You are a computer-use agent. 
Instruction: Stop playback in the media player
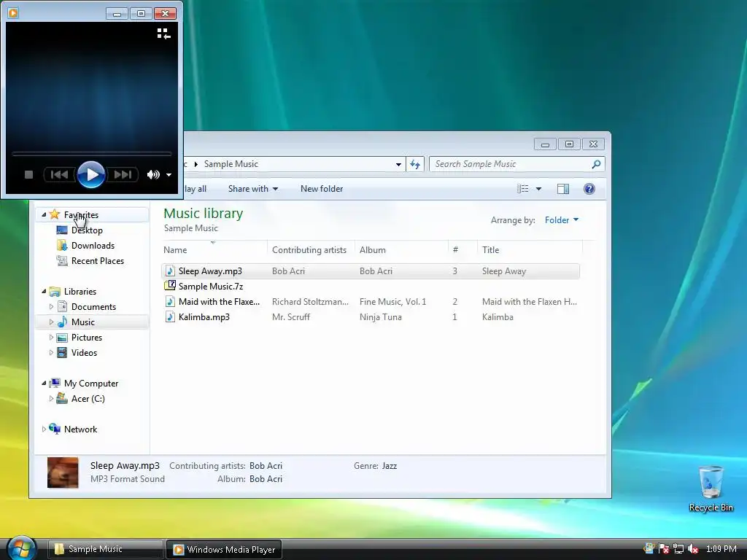28,175
